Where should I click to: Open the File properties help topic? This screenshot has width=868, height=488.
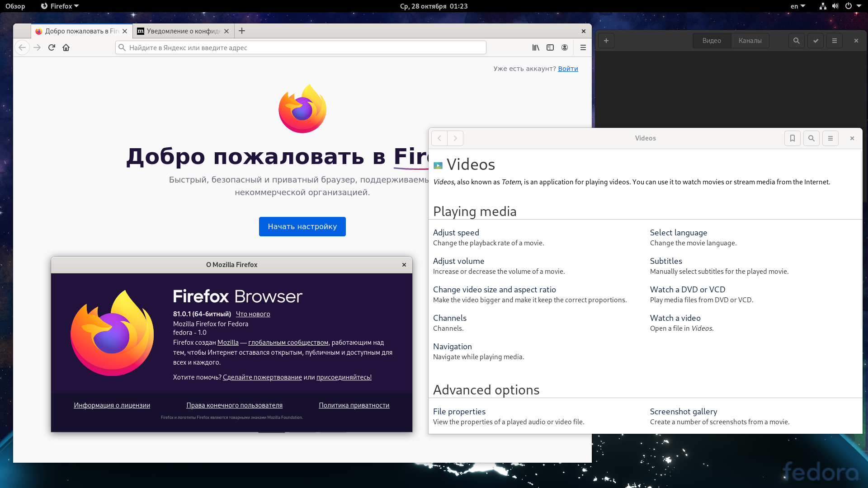[459, 412]
